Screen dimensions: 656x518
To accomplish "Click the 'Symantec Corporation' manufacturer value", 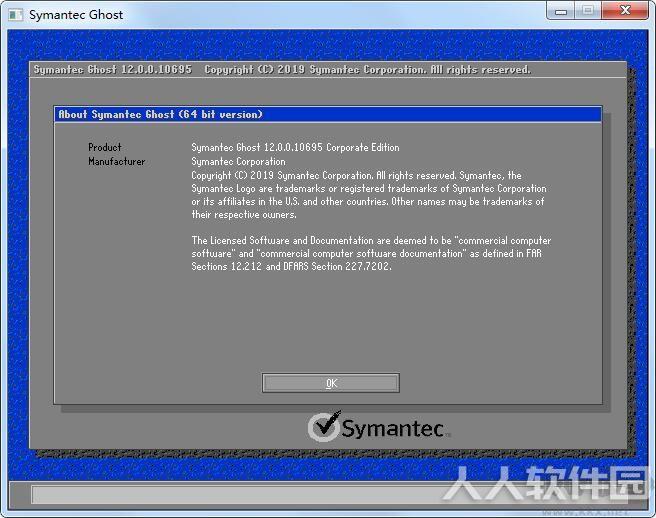I will pos(238,162).
